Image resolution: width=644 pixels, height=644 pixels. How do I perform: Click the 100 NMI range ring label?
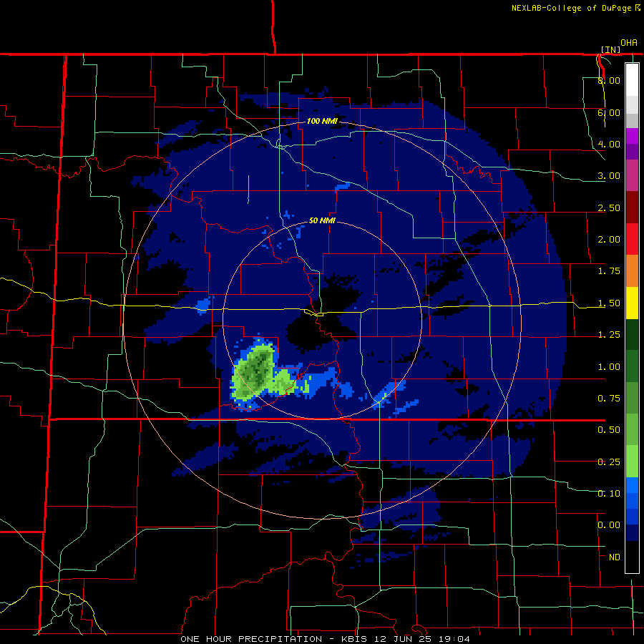click(x=322, y=121)
